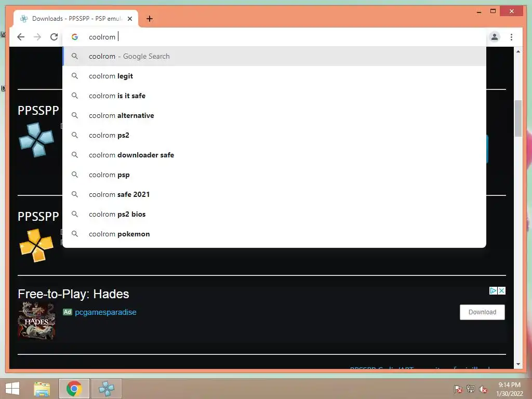This screenshot has width=532, height=399.
Task: Open the PPSSPP taskbar icon
Action: 106,389
